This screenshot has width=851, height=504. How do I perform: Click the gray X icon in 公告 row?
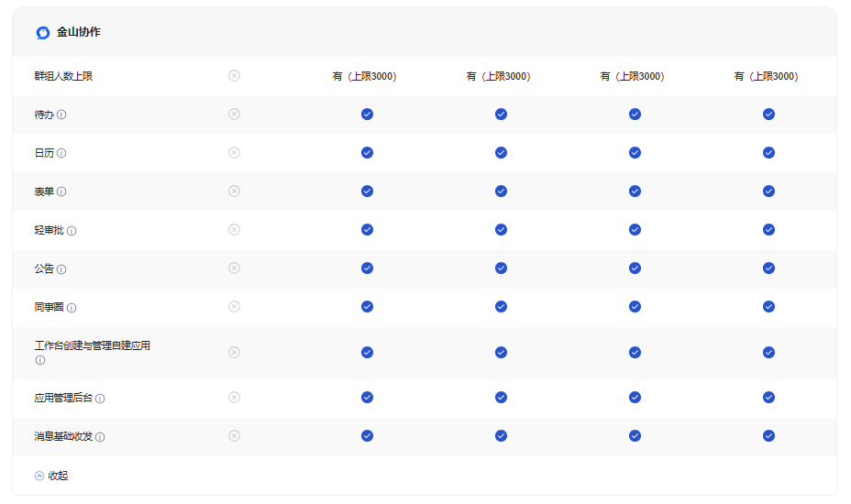click(x=234, y=268)
